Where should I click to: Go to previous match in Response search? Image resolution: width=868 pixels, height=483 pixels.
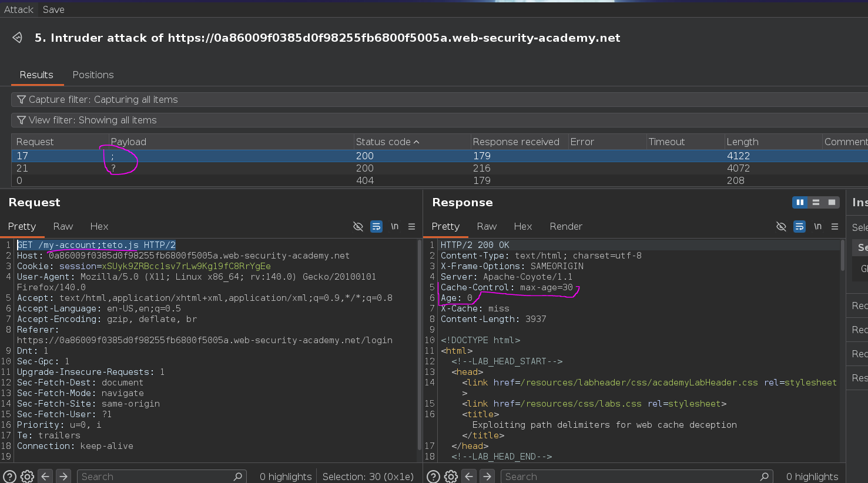[x=469, y=476]
